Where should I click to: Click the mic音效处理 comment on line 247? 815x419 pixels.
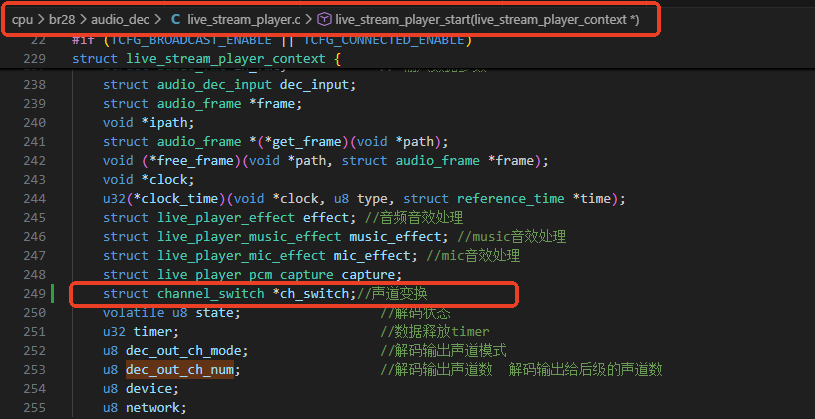[473, 255]
